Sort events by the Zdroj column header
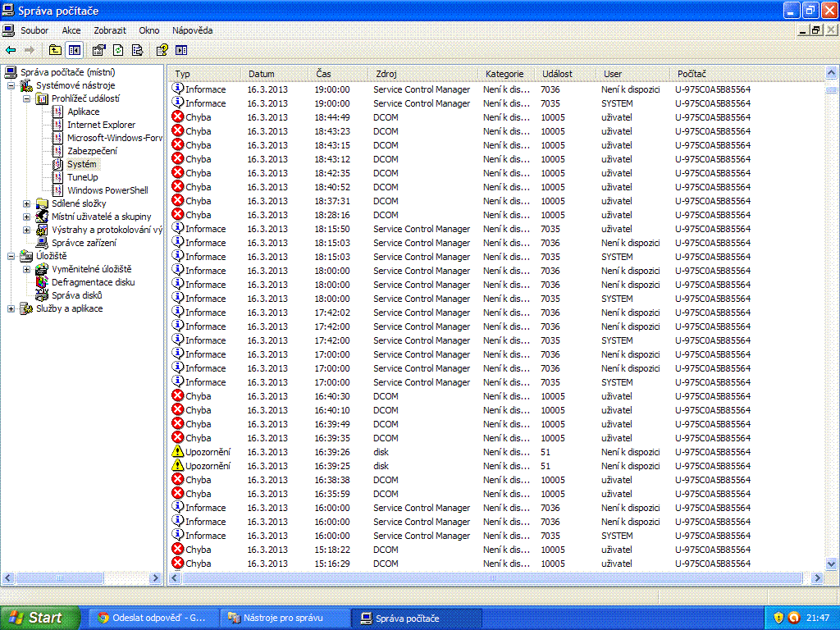The width and height of the screenshot is (840, 630). pos(422,74)
